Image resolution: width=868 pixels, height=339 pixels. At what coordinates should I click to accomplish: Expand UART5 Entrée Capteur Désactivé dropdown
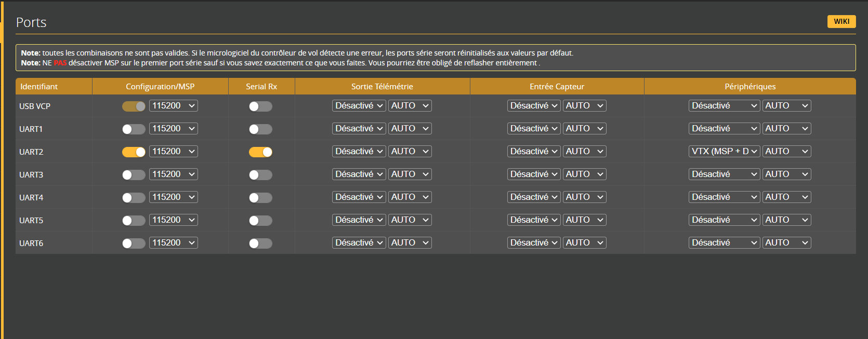(534, 220)
